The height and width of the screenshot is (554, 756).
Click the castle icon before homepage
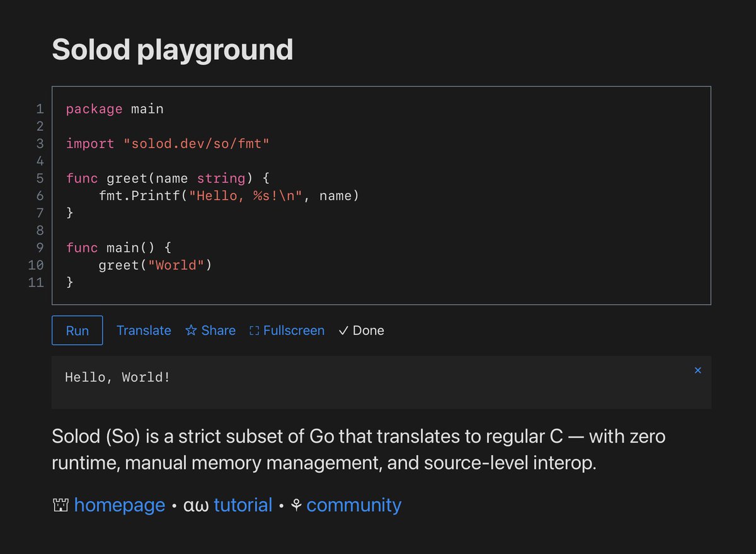pyautogui.click(x=61, y=505)
